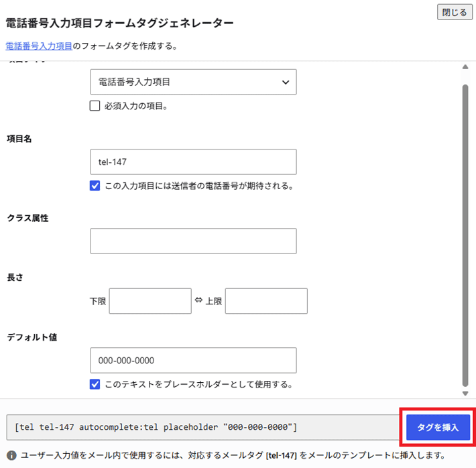Screen dimensions: 476x468
Task: Click the クラス属性 section label
Action: coord(27,218)
